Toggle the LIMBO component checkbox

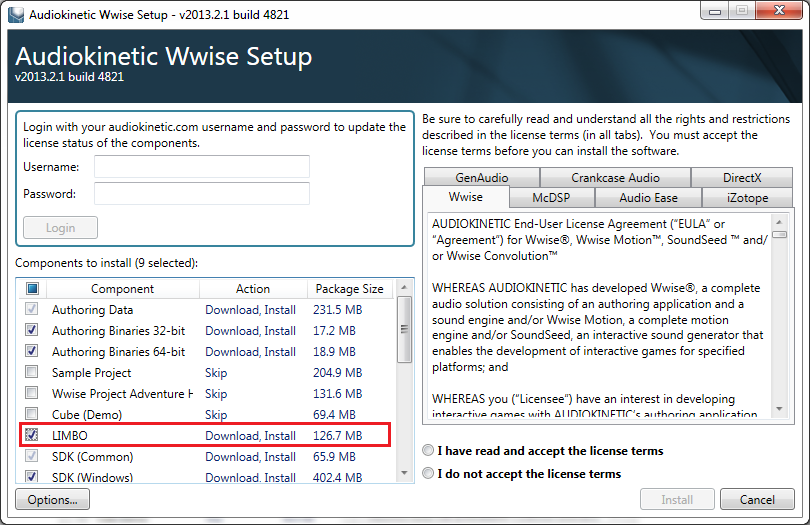click(32, 435)
